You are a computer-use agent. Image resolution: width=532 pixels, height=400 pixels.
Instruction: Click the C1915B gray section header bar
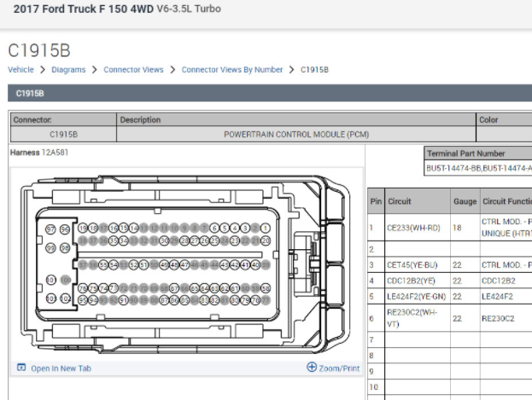click(x=270, y=93)
